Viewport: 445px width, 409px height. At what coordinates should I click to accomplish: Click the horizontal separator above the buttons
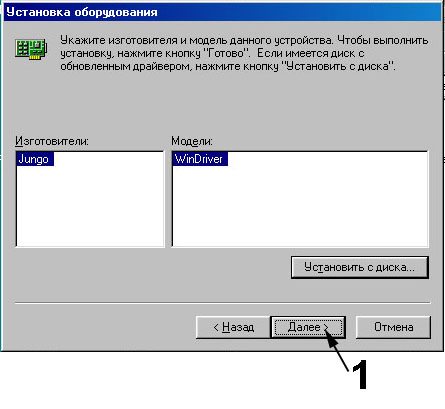pos(223,303)
